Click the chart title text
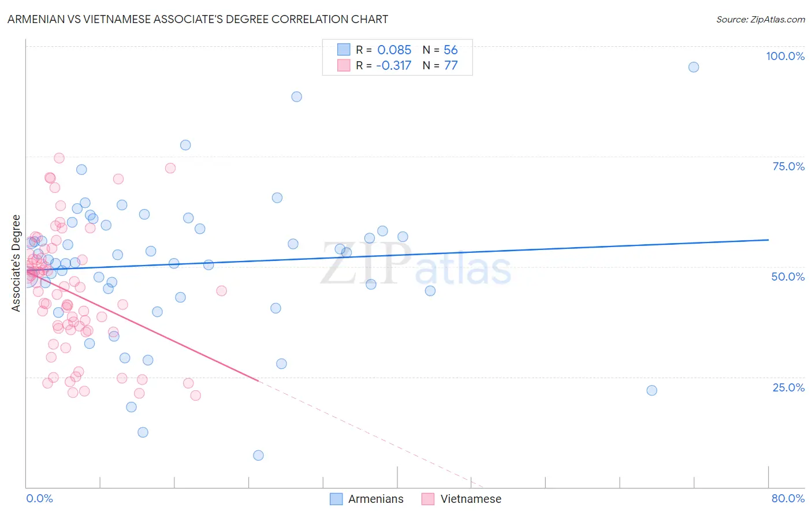 tap(198, 19)
